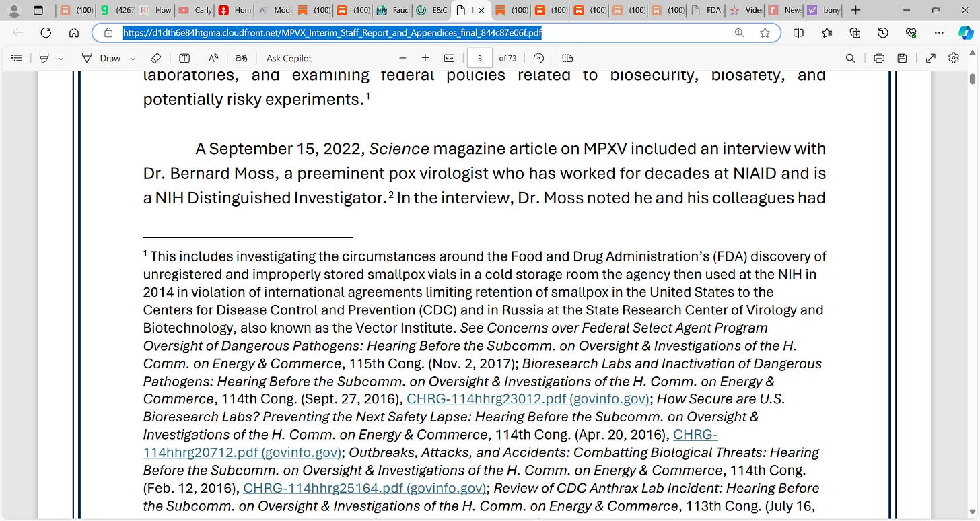This screenshot has width=980, height=521.
Task: Toggle Fit to width icon
Action: pyautogui.click(x=449, y=58)
